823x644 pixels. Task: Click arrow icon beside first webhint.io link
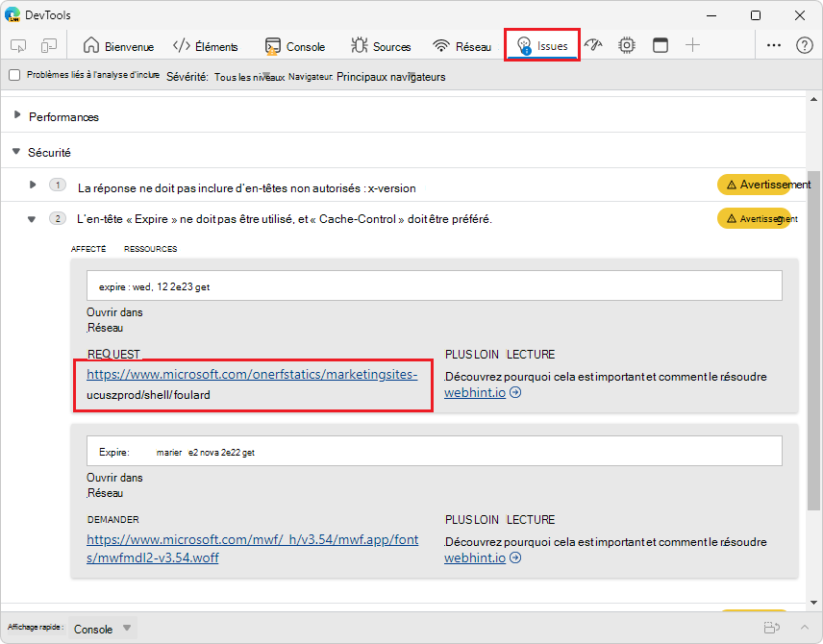point(515,392)
